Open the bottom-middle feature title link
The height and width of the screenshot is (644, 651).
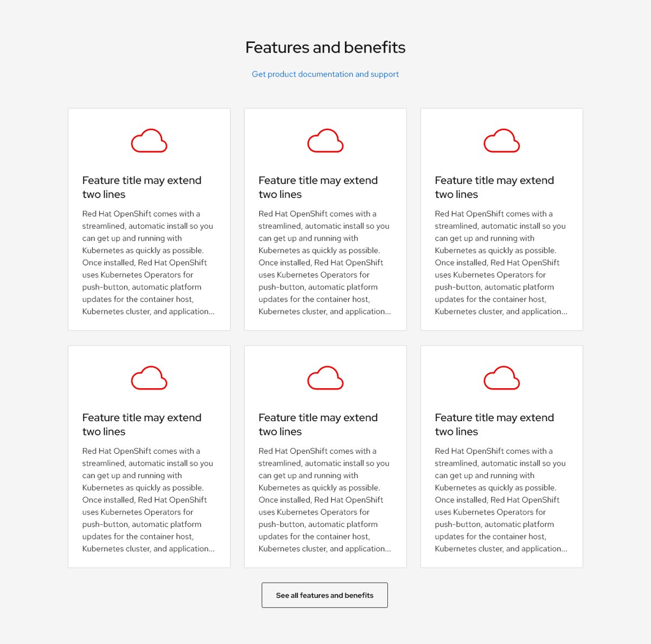(x=318, y=424)
